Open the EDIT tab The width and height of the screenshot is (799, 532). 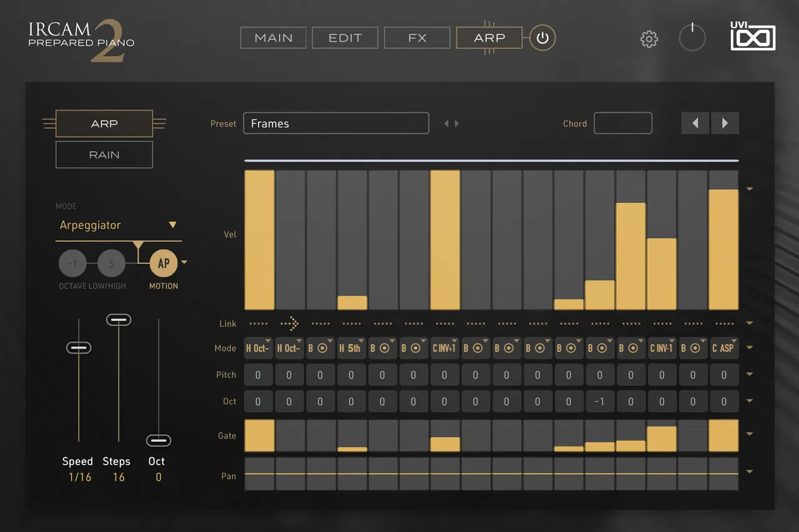pyautogui.click(x=345, y=37)
